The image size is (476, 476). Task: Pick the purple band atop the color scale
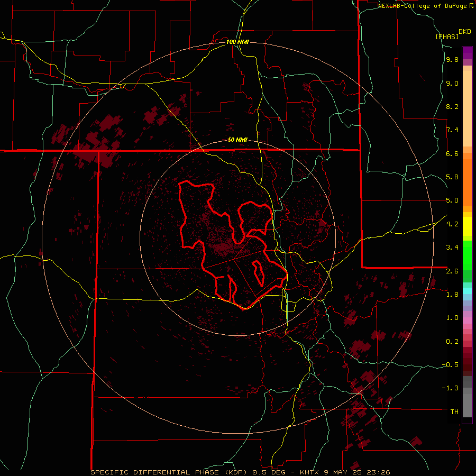click(x=467, y=53)
